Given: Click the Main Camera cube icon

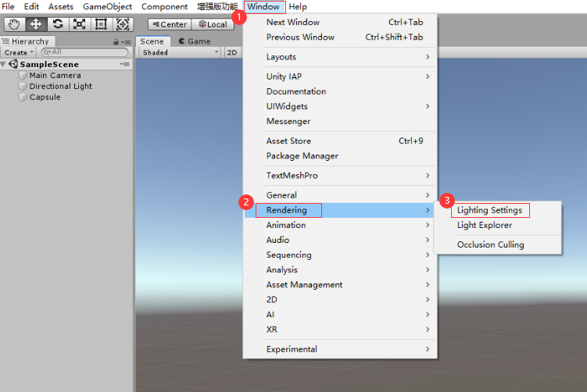Looking at the screenshot, I should tap(23, 75).
